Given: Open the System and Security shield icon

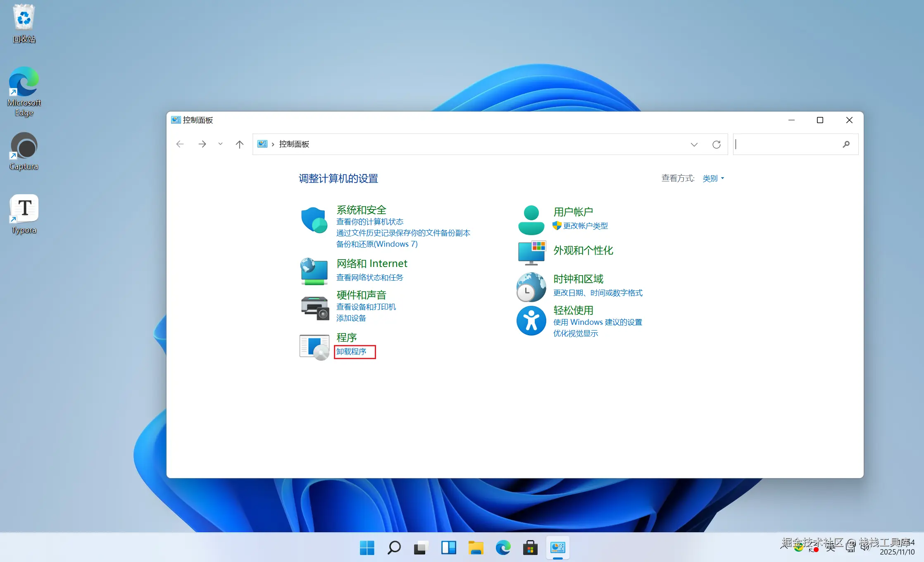Looking at the screenshot, I should 314,220.
